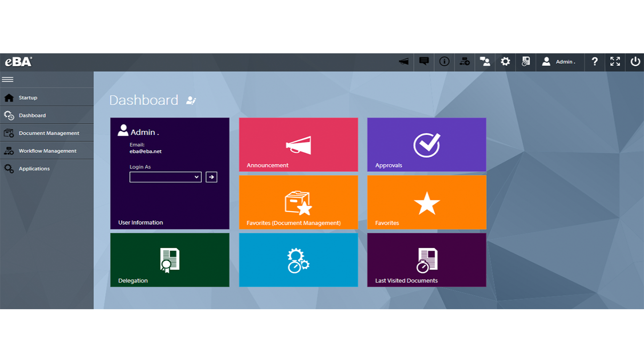
Task: Click the Applications gears sidebar icon
Action: [x=9, y=168]
